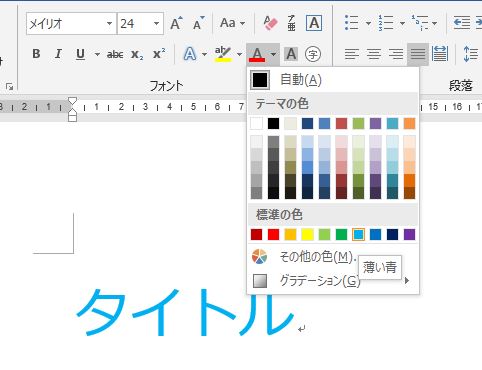The image size is (482, 370).
Task: Click the 段落 group label
Action: pyautogui.click(x=461, y=86)
